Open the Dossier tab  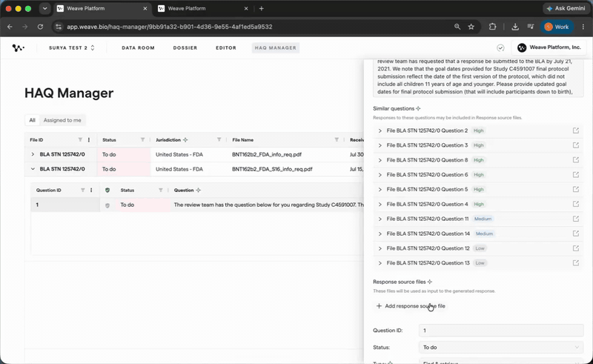click(x=185, y=47)
